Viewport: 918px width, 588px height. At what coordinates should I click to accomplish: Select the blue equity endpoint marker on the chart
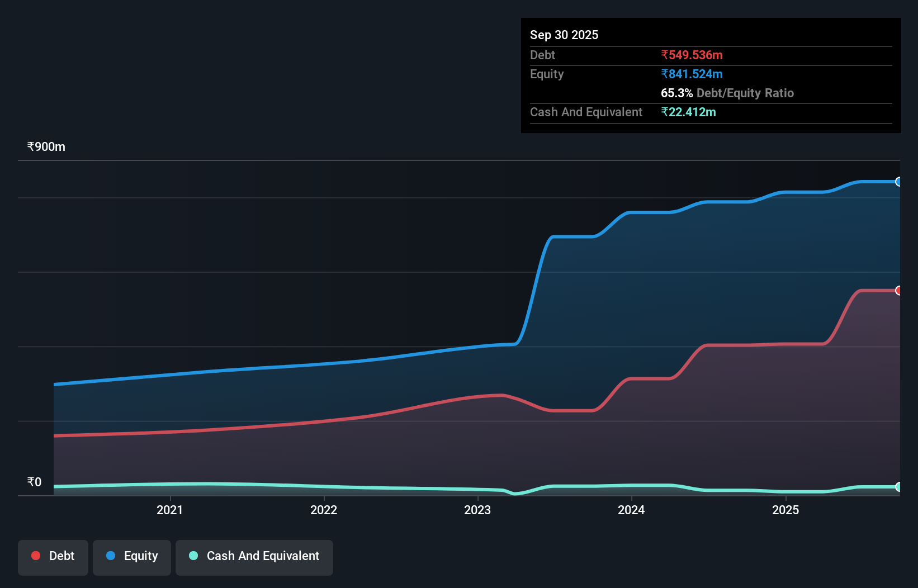pyautogui.click(x=898, y=182)
